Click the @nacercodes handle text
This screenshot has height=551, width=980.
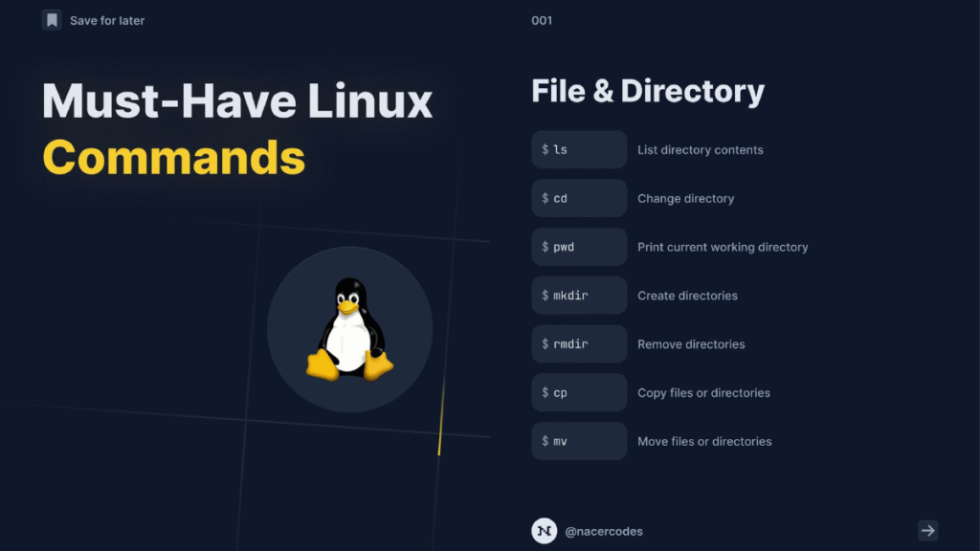coord(603,531)
